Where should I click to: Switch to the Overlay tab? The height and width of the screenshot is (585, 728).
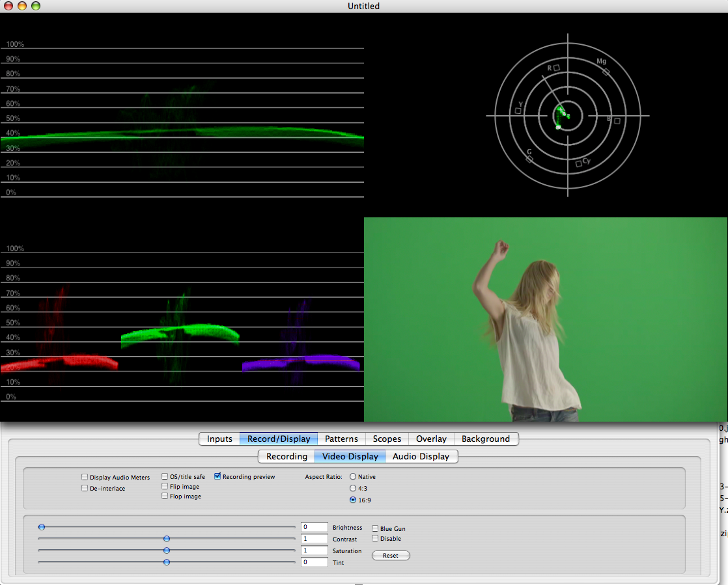[431, 439]
